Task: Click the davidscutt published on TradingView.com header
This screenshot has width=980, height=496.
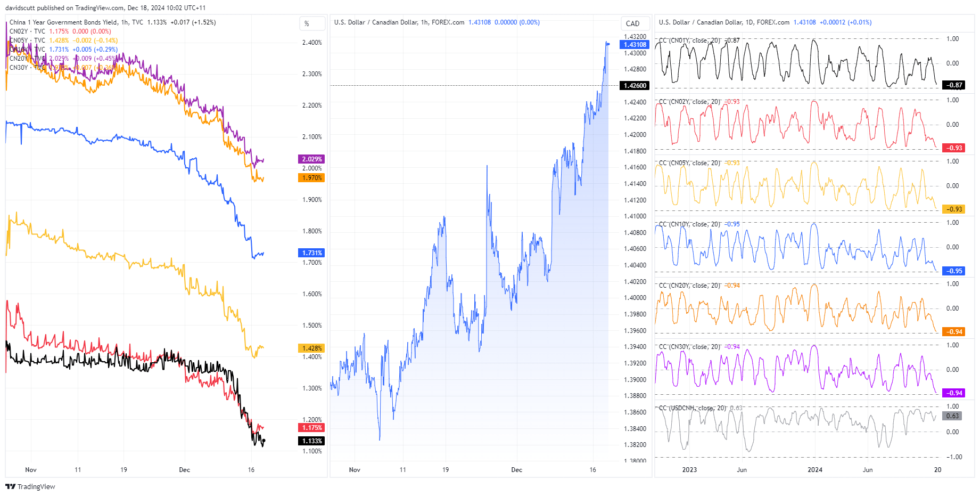Action: click(105, 8)
